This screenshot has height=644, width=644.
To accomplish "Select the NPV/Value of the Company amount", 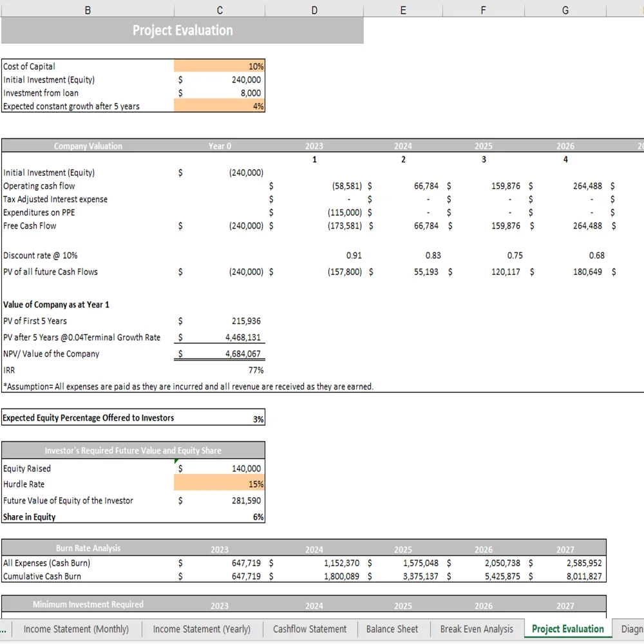I will (x=219, y=354).
